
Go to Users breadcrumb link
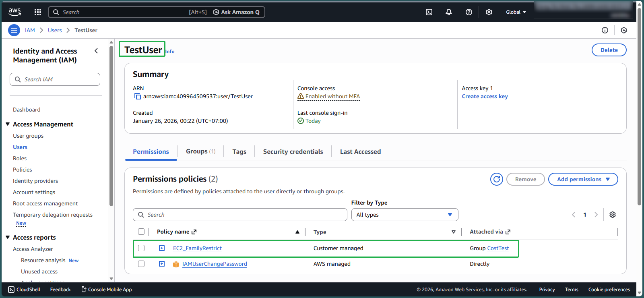coord(55,30)
